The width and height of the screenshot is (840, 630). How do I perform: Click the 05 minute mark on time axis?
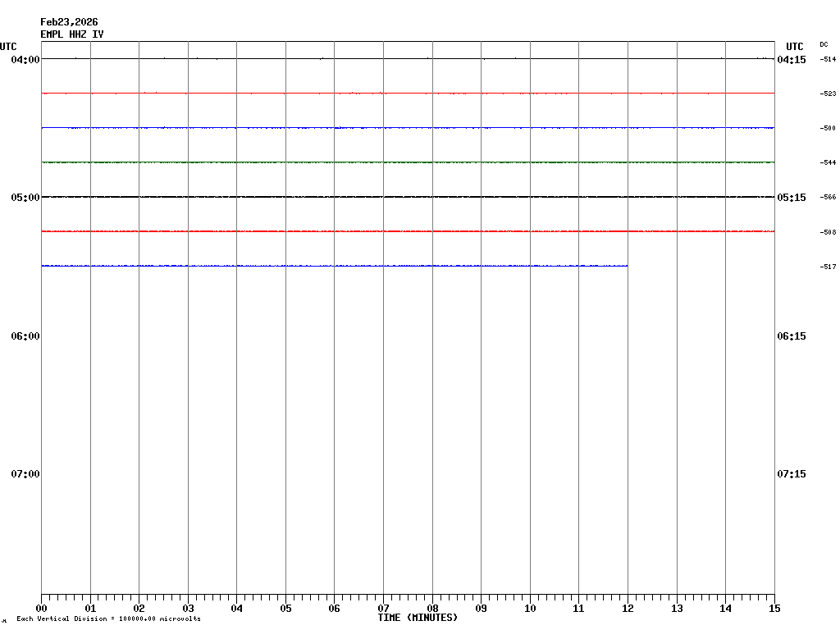click(285, 609)
